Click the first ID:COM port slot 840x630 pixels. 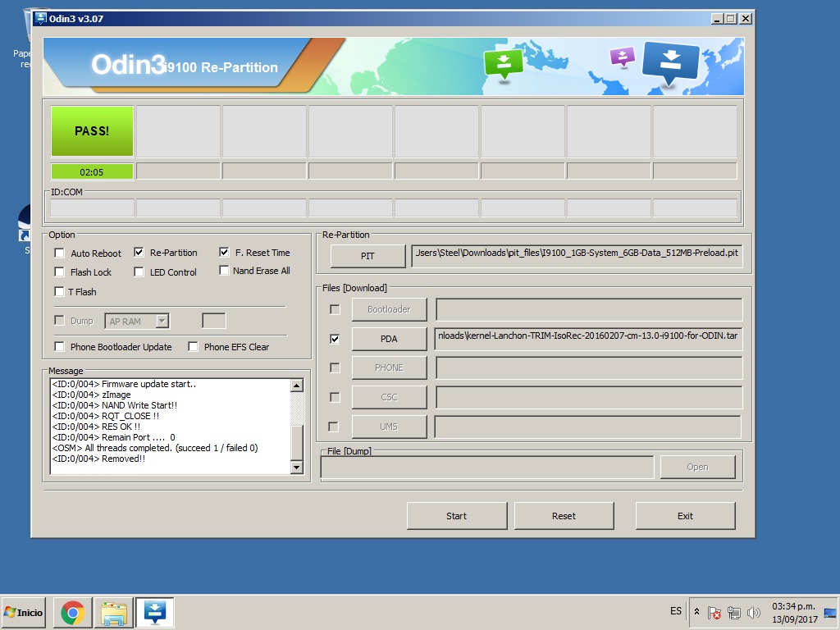92,208
